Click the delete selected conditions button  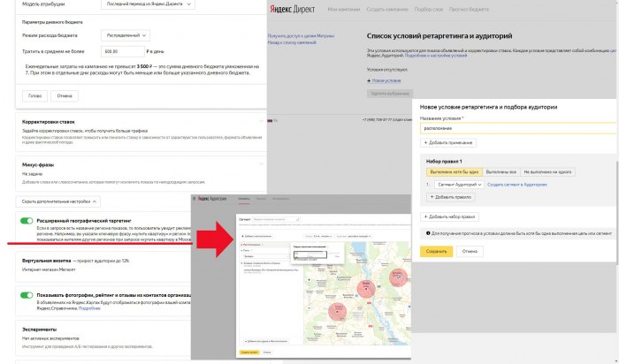(x=390, y=94)
